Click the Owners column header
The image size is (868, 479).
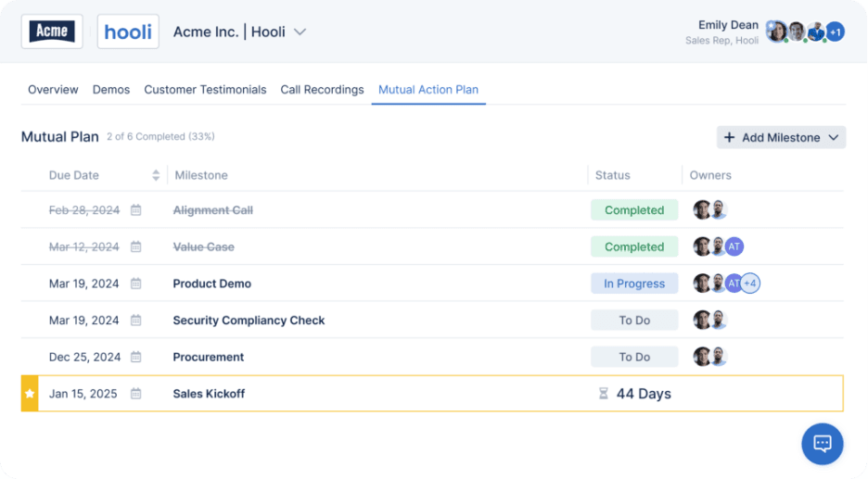[x=710, y=175]
